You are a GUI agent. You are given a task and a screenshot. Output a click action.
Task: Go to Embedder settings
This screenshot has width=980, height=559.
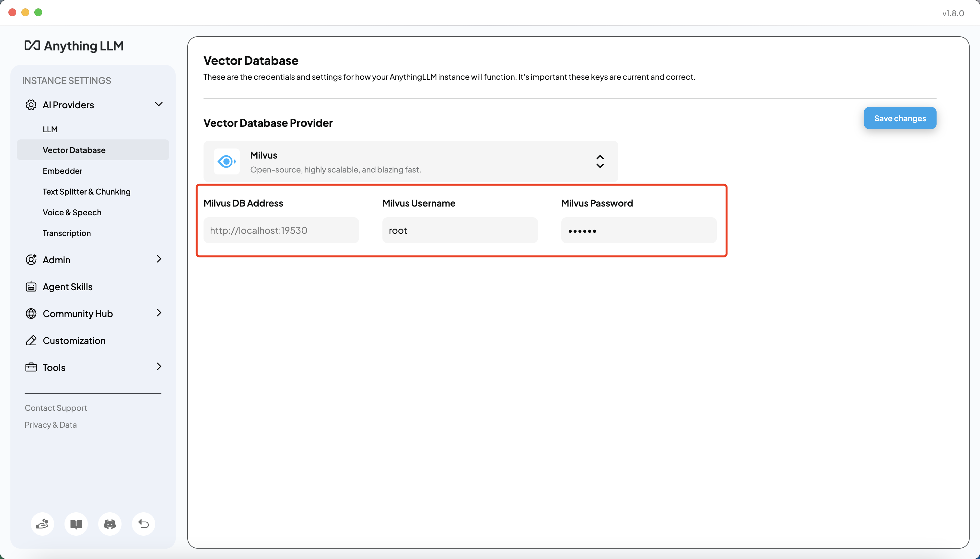point(63,171)
